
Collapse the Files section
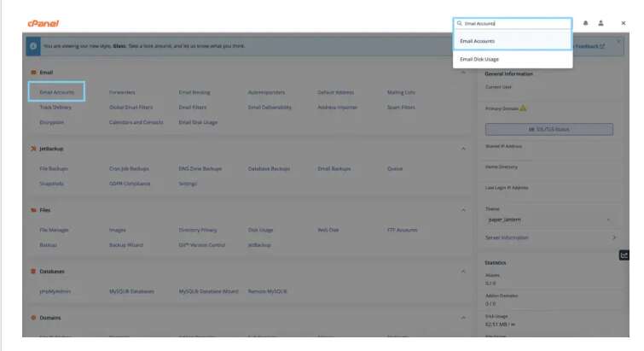pyautogui.click(x=463, y=209)
